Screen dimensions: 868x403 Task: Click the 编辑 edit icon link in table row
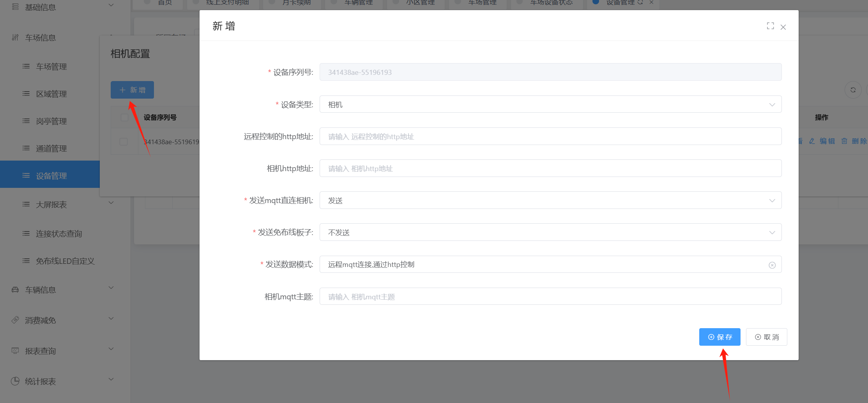pos(822,141)
